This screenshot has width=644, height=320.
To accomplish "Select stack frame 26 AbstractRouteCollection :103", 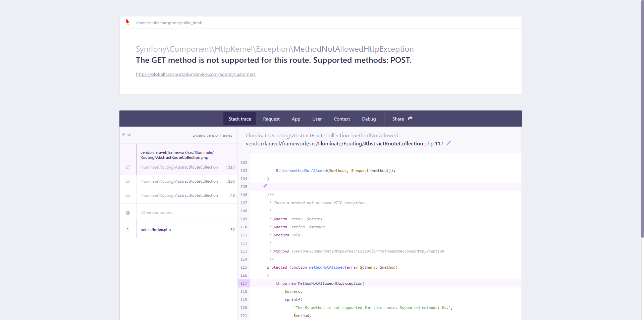I will (x=179, y=181).
